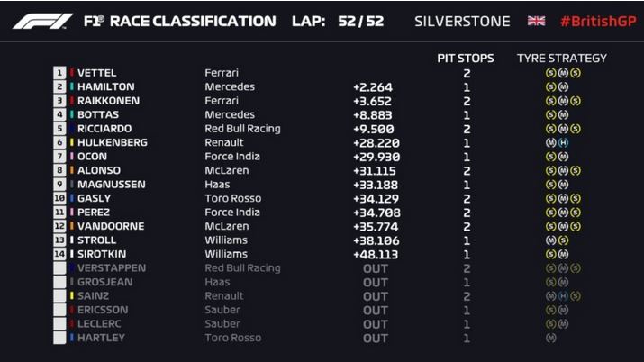The width and height of the screenshot is (644, 362).
Task: Select the SILVERSTONE circuit label
Action: tap(462, 22)
